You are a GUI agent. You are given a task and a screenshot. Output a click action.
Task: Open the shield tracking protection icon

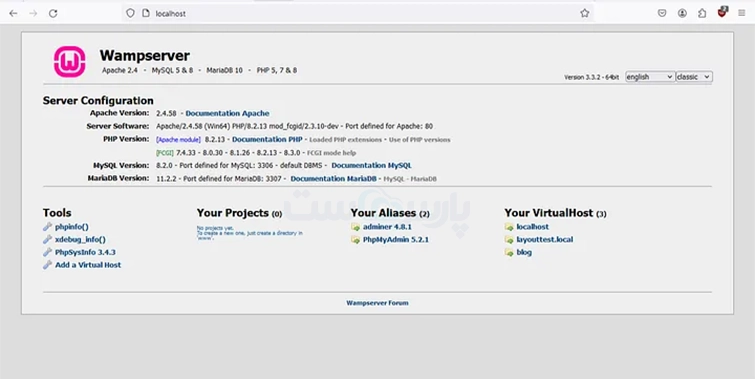(130, 13)
